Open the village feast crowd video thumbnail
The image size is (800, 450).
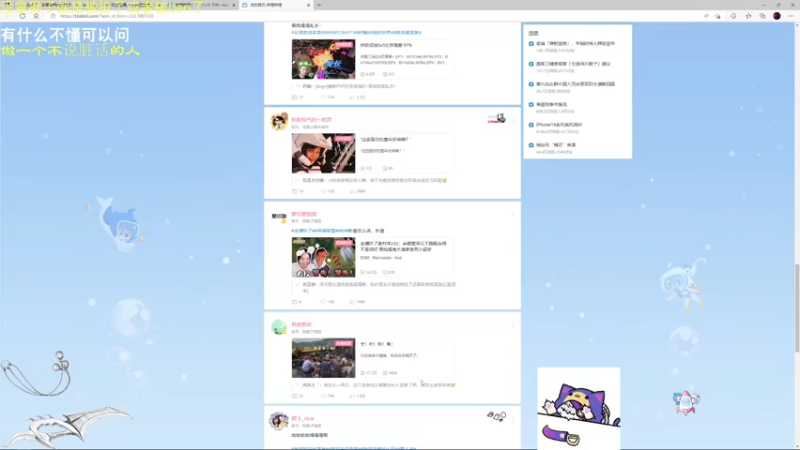(x=323, y=358)
